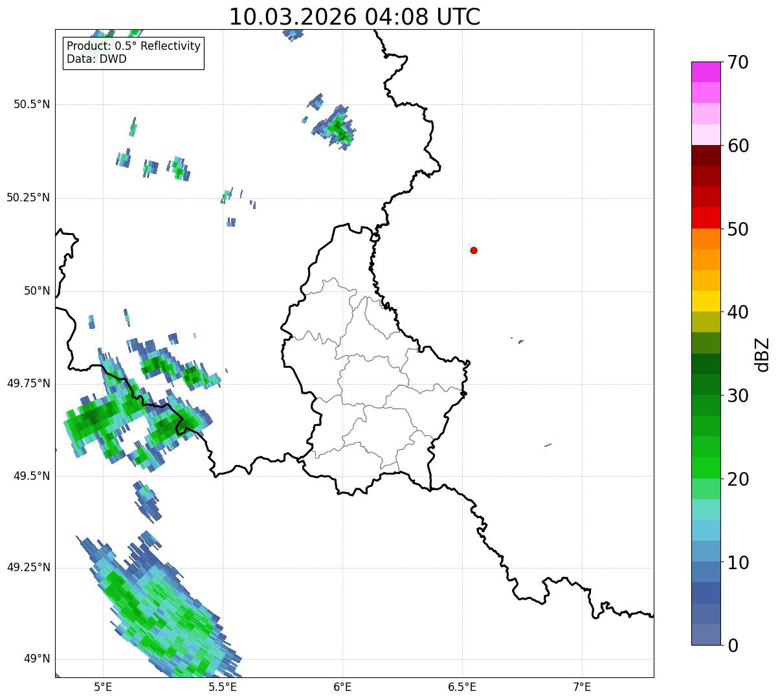Click the 49°N latitude label
This screenshot has height=700, width=778.
37,659
